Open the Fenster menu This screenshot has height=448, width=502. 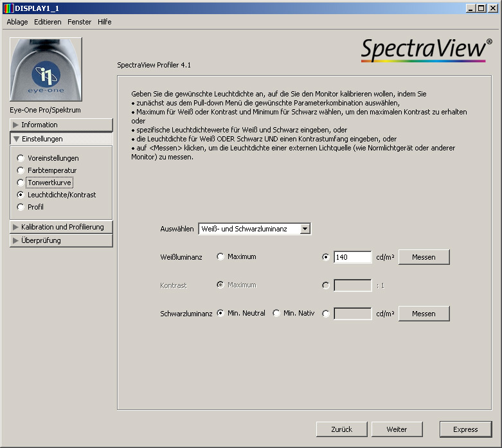[x=80, y=22]
